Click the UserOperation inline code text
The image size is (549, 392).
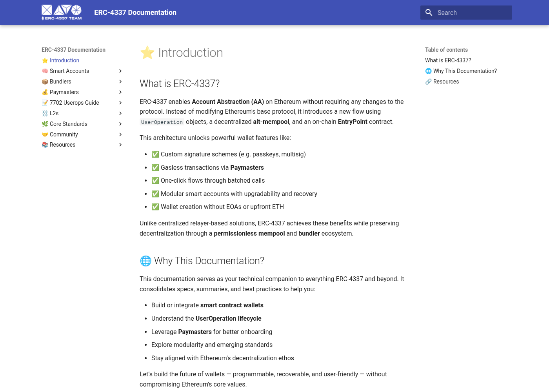pos(162,122)
